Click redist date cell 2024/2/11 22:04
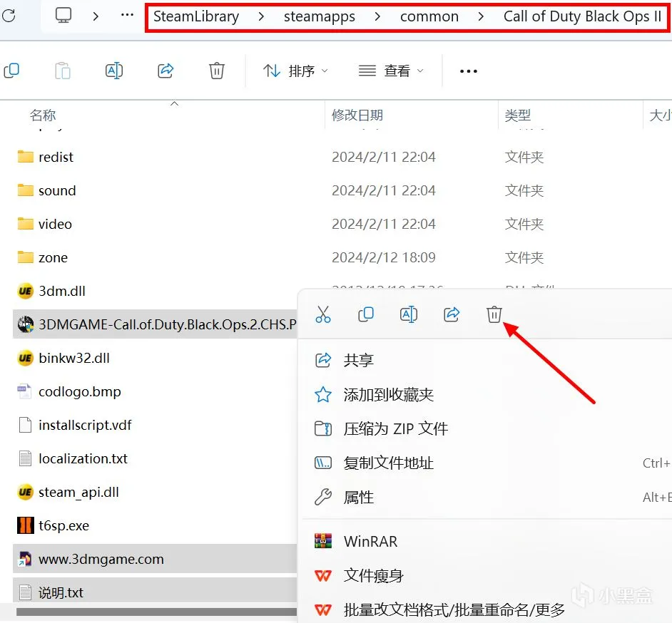 (x=384, y=157)
